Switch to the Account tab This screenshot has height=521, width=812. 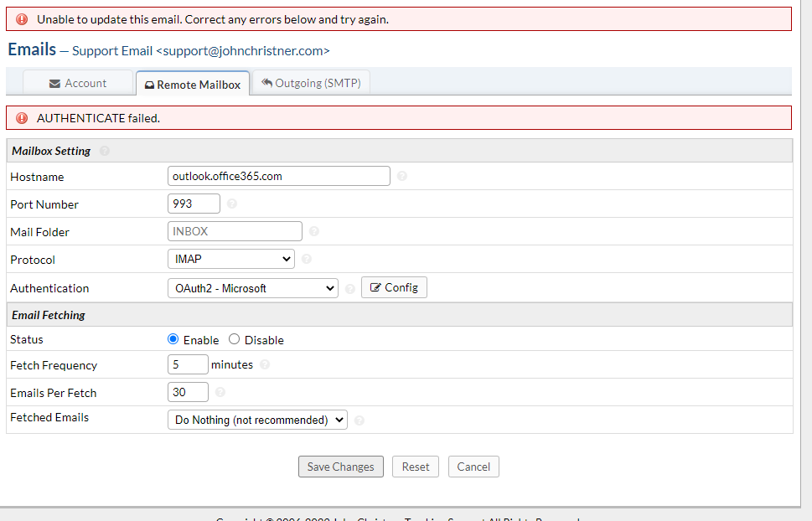[78, 84]
